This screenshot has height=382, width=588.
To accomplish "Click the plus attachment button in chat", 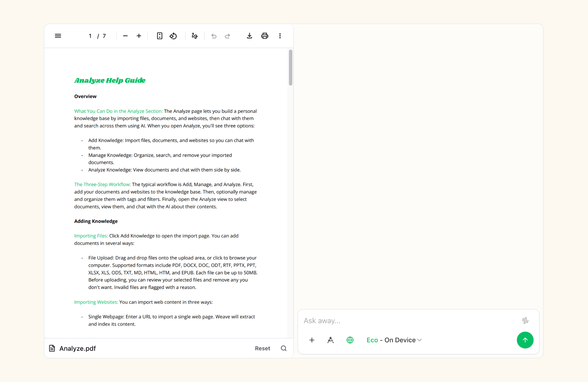I will (312, 340).
